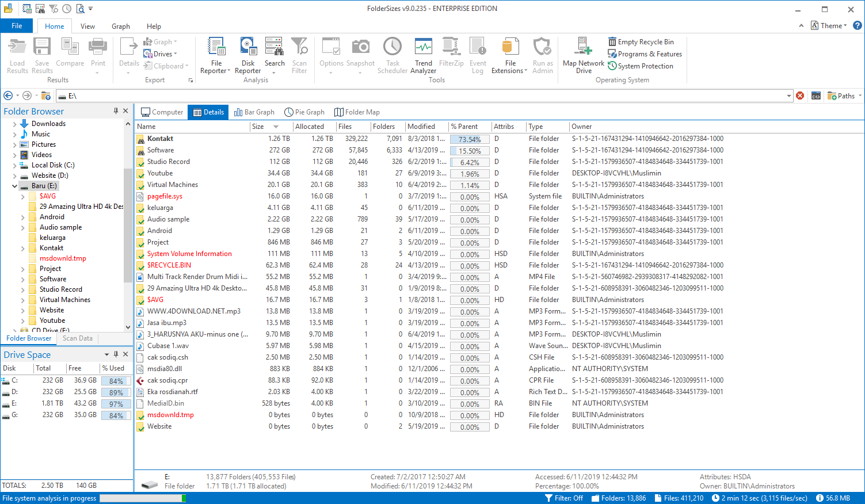This screenshot has width=865, height=504.
Task: Collapse the Baru (E:) tree node
Action: [x=15, y=186]
